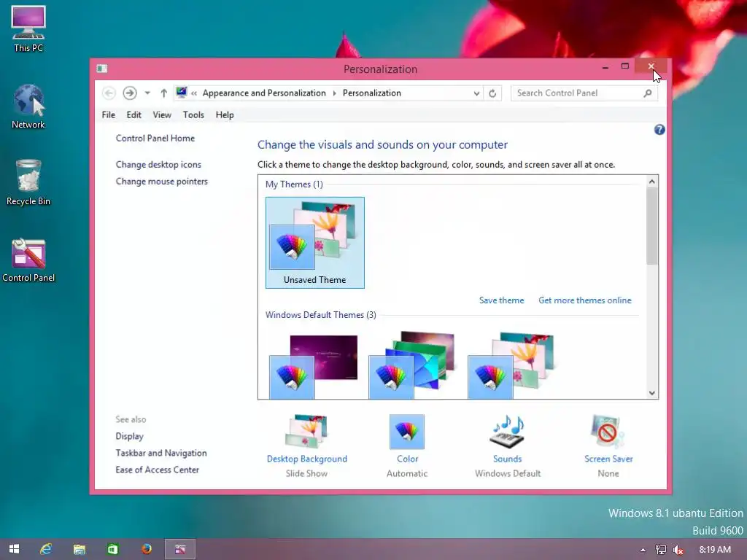Open Control Panel desktop shortcut
747x560 pixels.
tap(28, 260)
